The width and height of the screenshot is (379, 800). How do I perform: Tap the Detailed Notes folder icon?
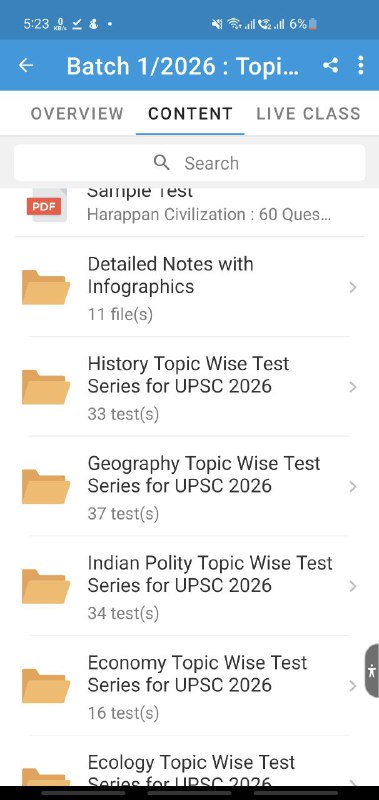point(46,287)
